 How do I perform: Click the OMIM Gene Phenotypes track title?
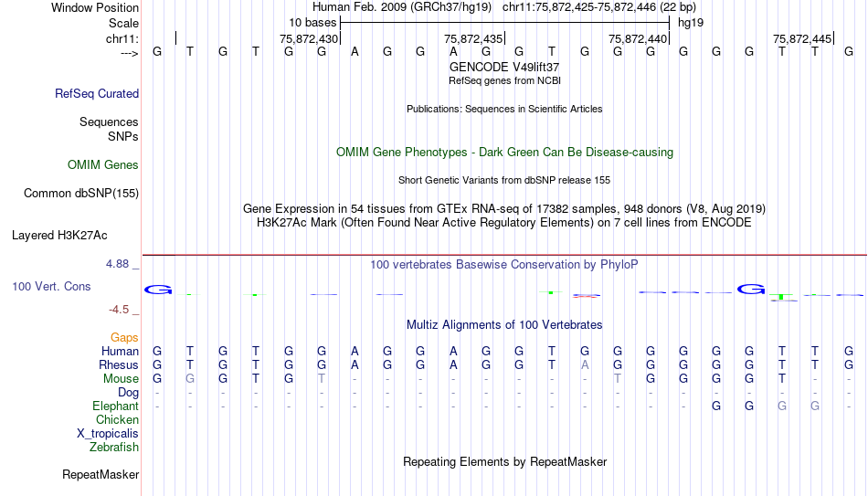click(x=505, y=153)
